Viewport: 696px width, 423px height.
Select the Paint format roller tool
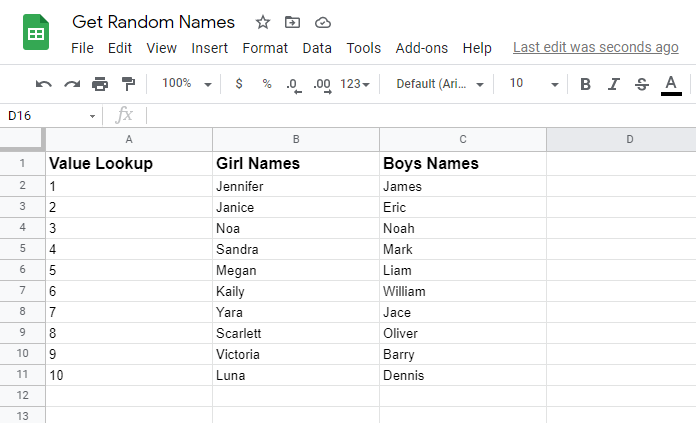pyautogui.click(x=128, y=84)
